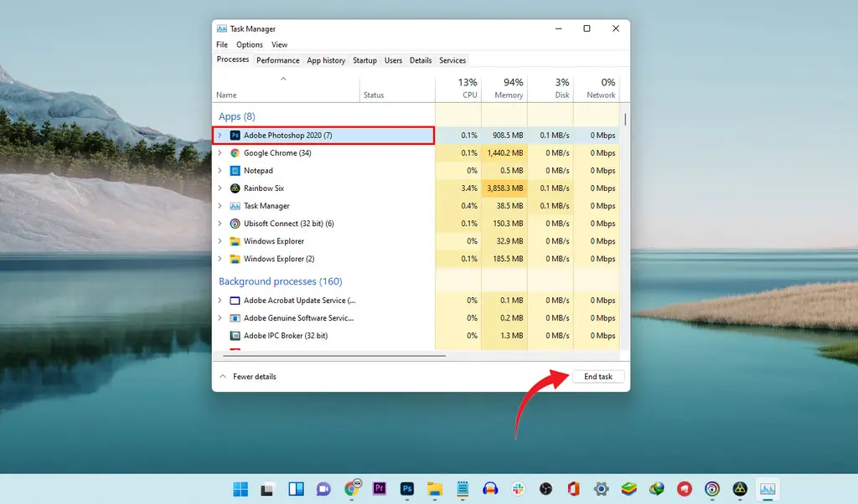
Task: Expand the Google Chrome (34) process group
Action: pos(220,153)
